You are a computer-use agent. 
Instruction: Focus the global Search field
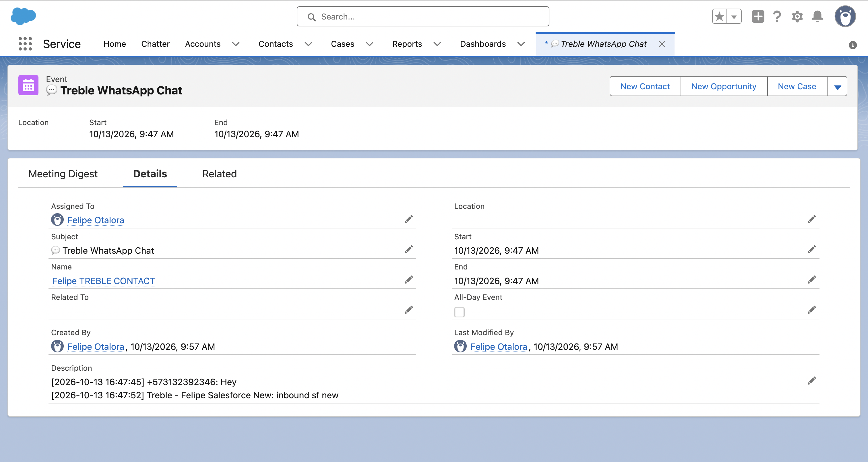pos(423,16)
